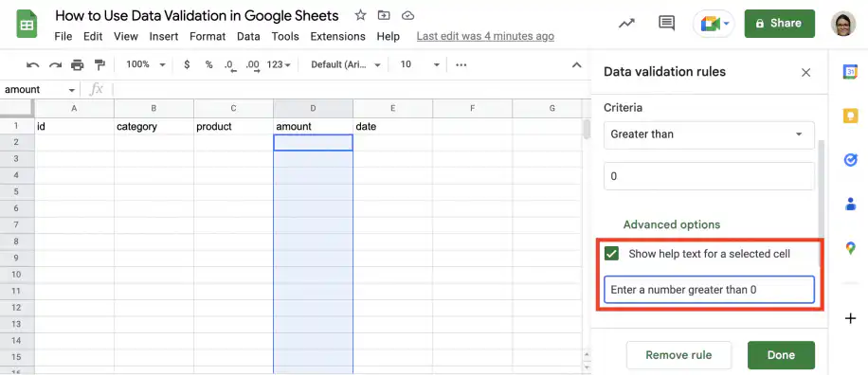This screenshot has height=375, width=868.
Task: Open the Insert menu
Action: coord(164,37)
